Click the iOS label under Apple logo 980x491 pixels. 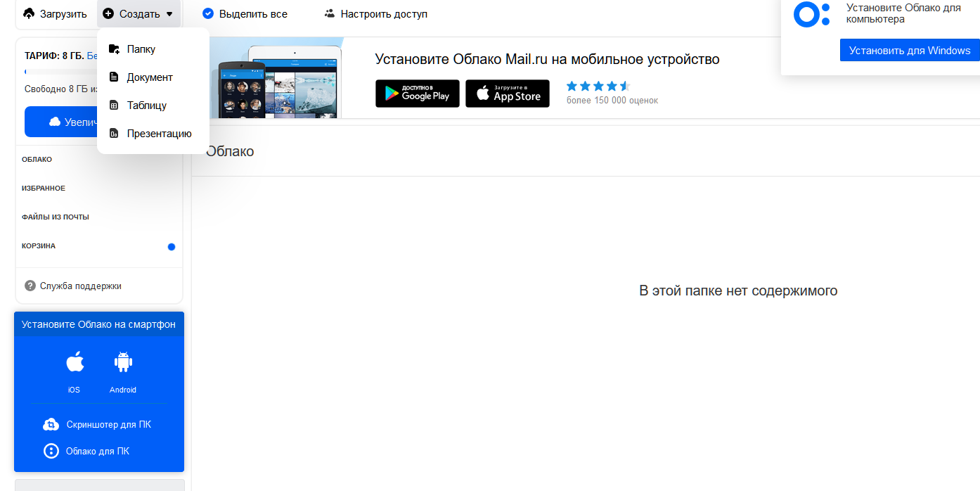click(x=74, y=390)
